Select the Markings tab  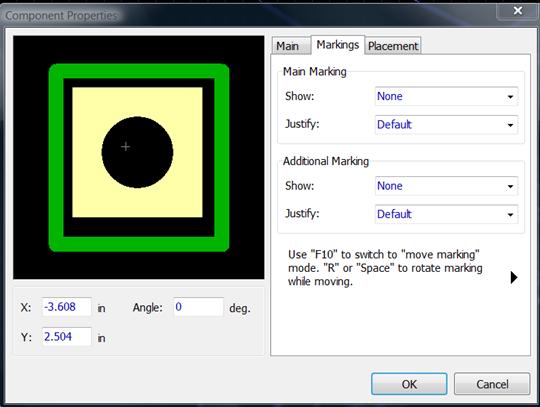click(338, 45)
